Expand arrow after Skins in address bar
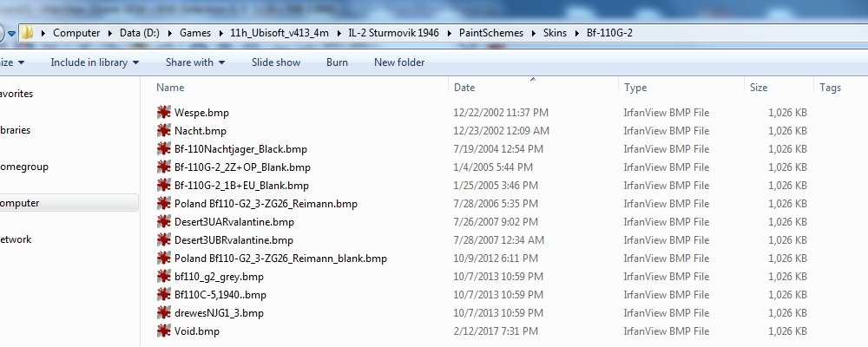Image resolution: width=868 pixels, height=347 pixels. tap(577, 33)
